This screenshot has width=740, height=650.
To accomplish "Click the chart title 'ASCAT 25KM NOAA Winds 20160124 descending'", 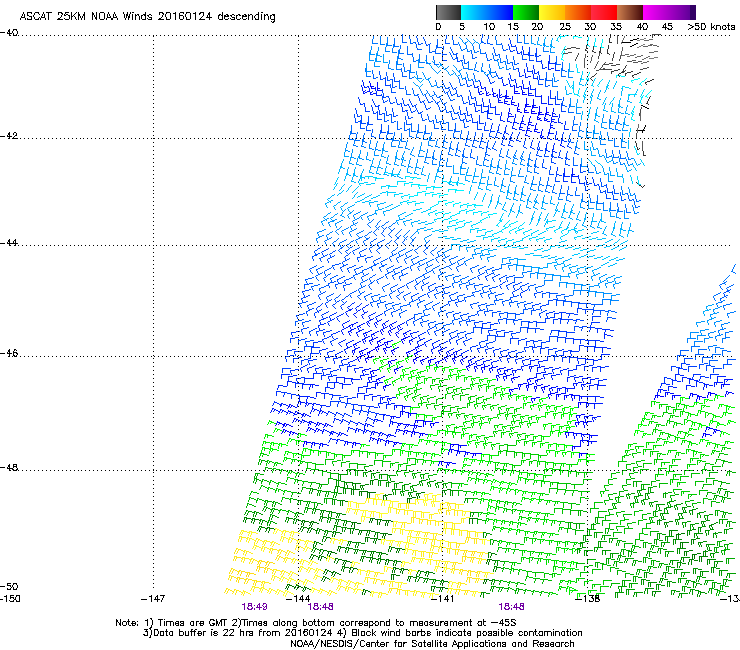I will 147,16.
